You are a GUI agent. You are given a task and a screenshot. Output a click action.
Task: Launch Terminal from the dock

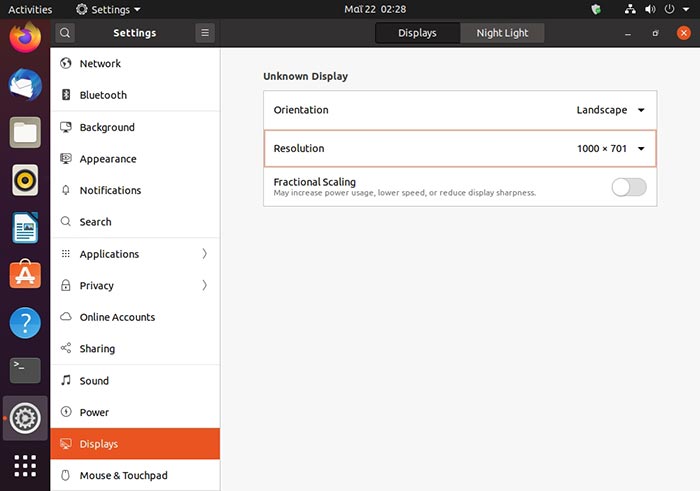tap(25, 370)
